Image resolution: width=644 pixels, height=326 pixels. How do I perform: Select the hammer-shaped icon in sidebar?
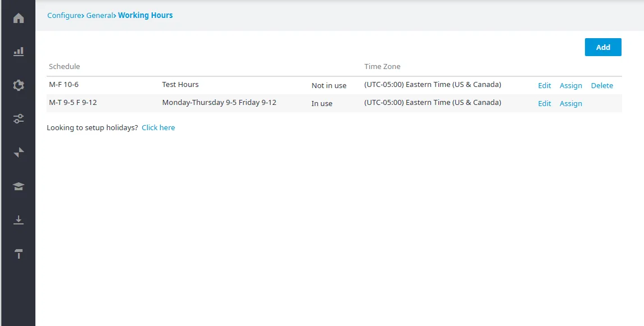(19, 254)
